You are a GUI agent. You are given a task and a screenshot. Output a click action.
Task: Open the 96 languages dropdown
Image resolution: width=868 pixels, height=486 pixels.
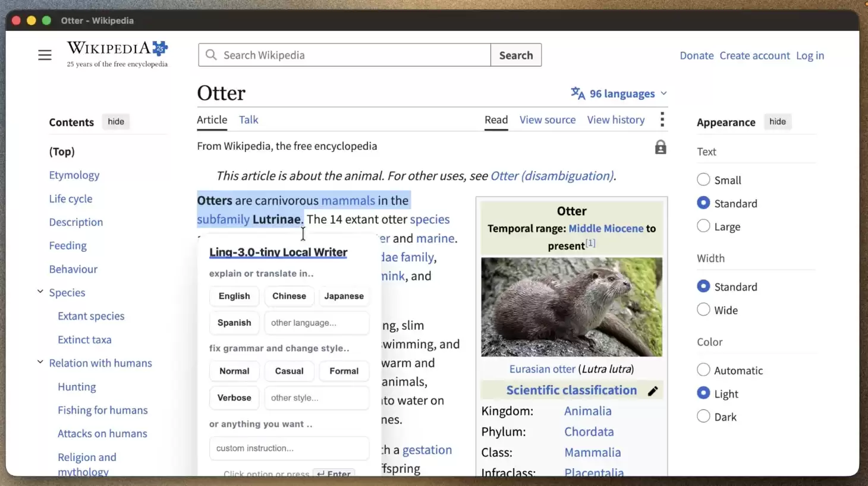(619, 93)
